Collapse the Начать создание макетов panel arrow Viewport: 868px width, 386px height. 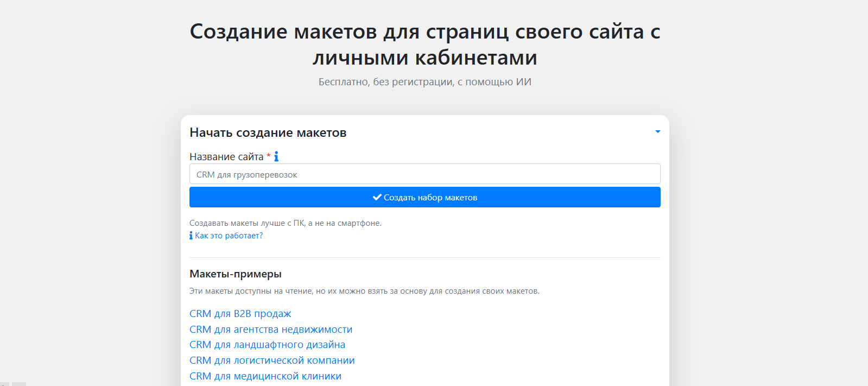(x=657, y=132)
